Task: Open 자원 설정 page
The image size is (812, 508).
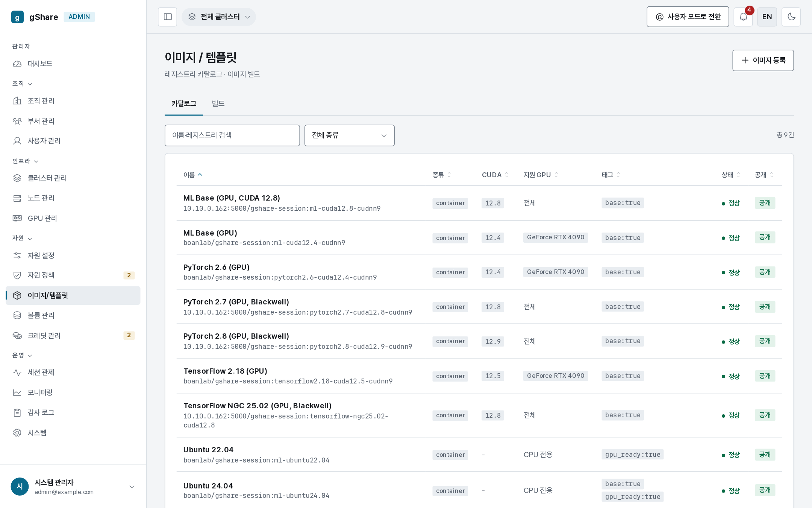Action: (x=73, y=256)
